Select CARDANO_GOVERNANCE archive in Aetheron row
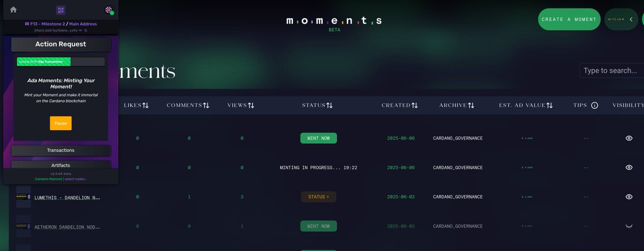Viewport: 644px width, 251px height. pos(458,226)
